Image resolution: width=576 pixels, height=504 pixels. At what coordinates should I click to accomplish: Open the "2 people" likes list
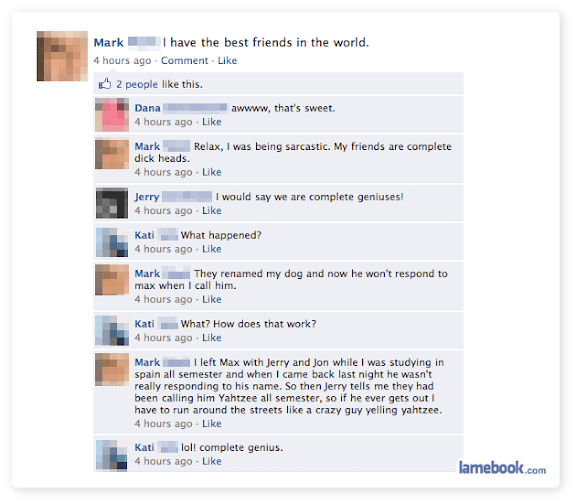click(137, 84)
